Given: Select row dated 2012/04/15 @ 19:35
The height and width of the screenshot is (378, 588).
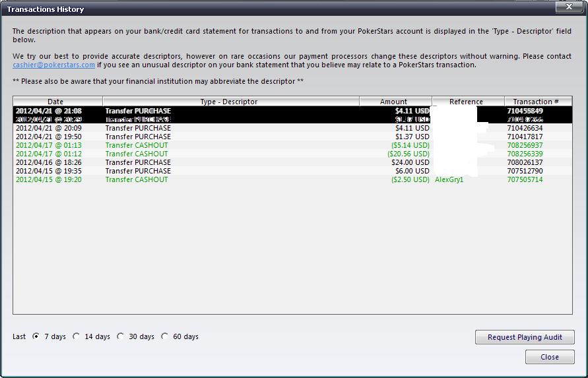Looking at the screenshot, I should tap(292, 171).
